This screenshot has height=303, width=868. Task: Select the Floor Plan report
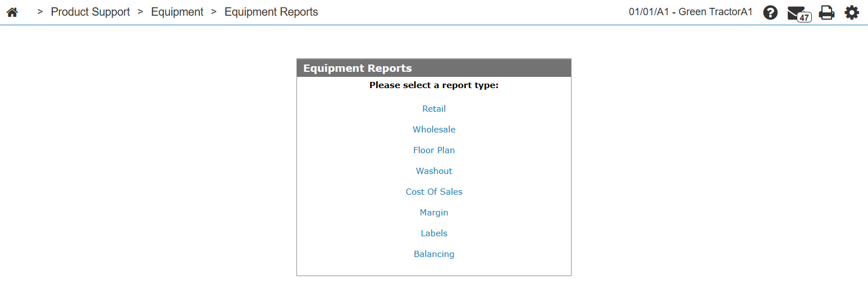434,150
